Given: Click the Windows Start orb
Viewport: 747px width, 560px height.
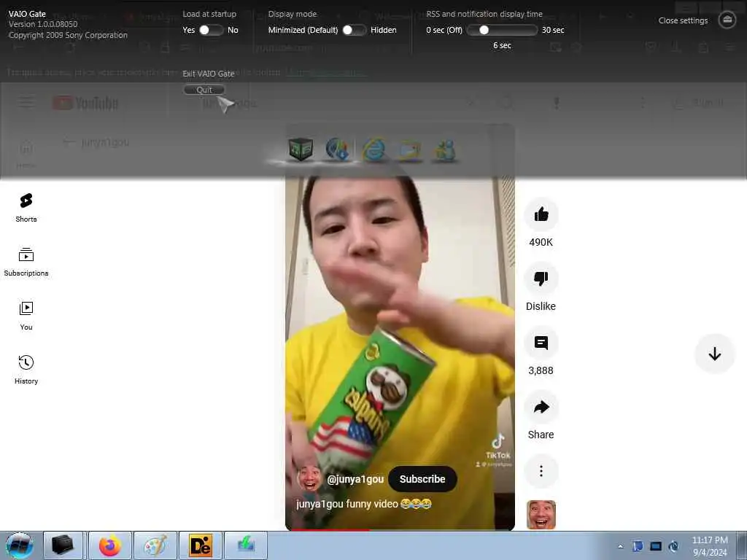Looking at the screenshot, I should coord(20,545).
